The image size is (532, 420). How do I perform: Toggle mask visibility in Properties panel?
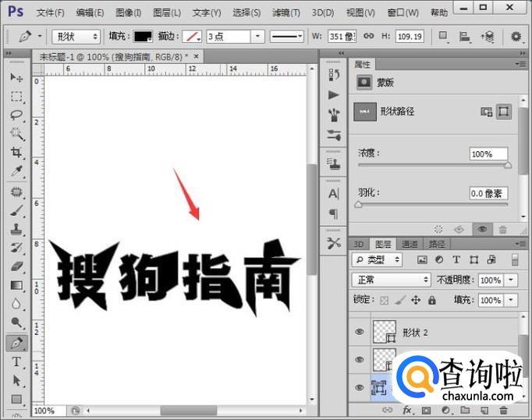pyautogui.click(x=482, y=230)
